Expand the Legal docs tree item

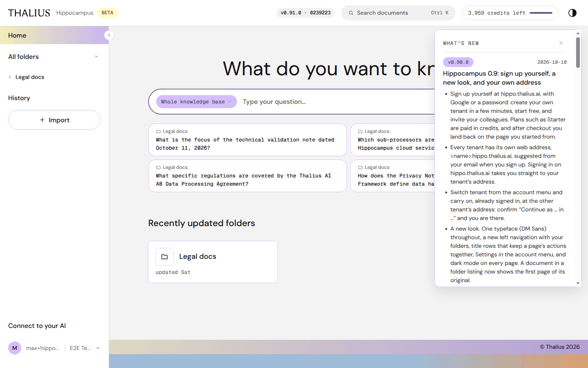coord(10,77)
